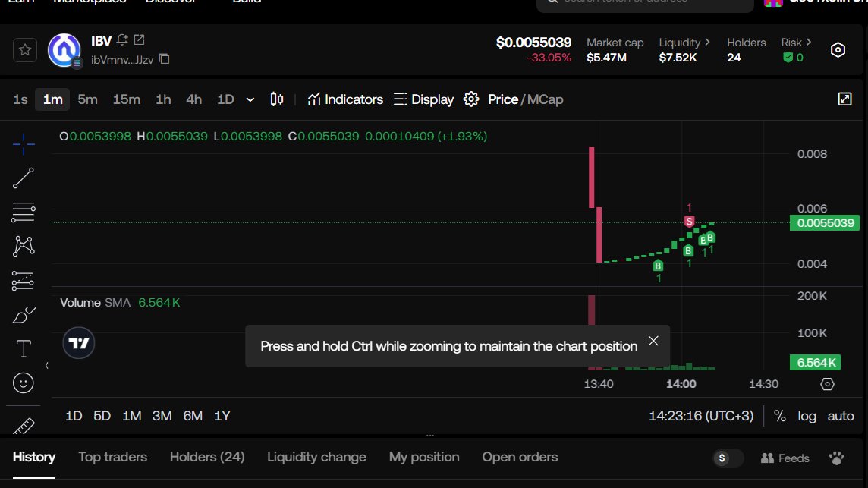Click the volume label 6.564K on axis
868x488 pixels.
tap(816, 363)
